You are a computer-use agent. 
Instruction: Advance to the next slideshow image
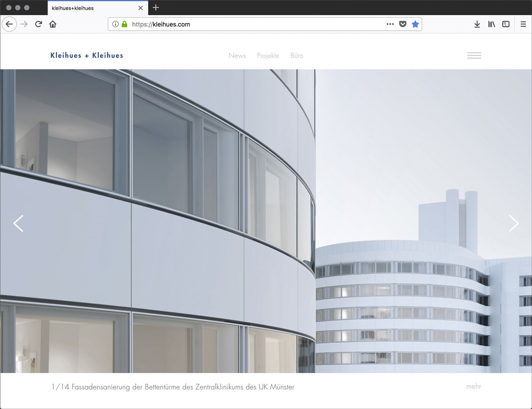click(x=513, y=223)
